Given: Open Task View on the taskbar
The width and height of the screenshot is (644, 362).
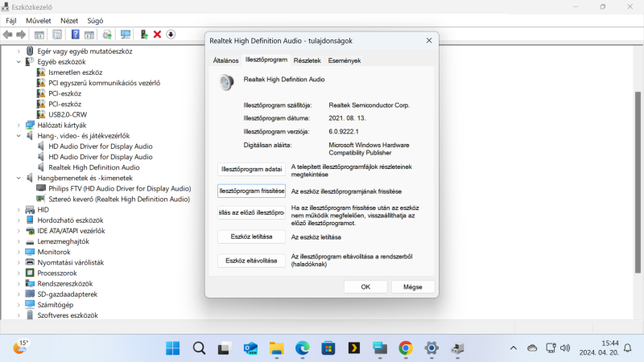Looking at the screenshot, I should [225, 348].
